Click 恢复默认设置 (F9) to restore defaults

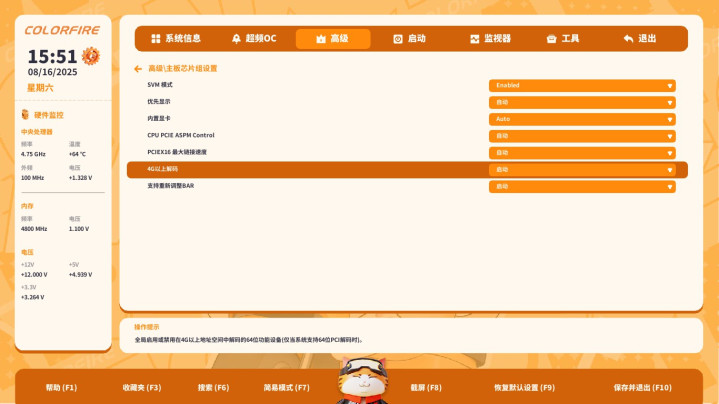524,387
